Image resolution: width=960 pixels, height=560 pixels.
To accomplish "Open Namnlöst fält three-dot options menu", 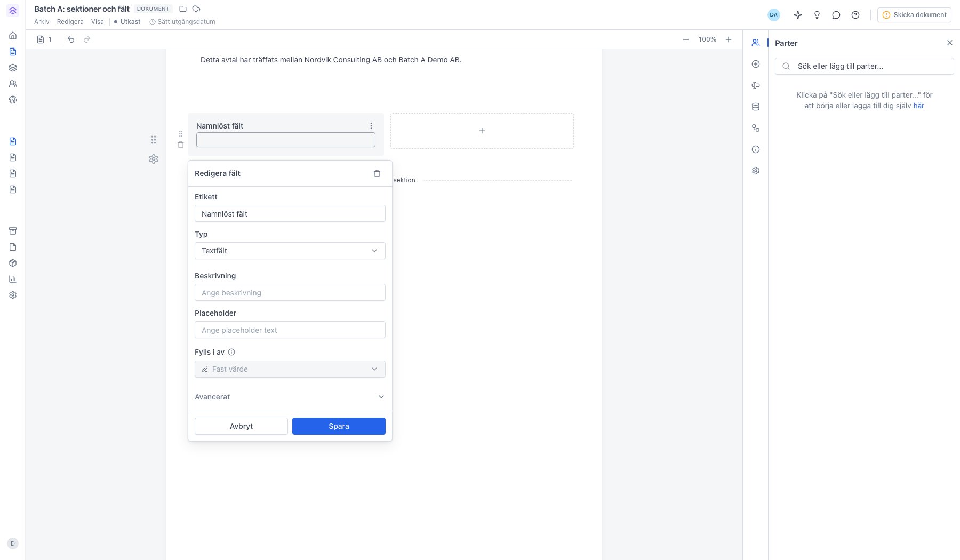I will click(x=371, y=126).
